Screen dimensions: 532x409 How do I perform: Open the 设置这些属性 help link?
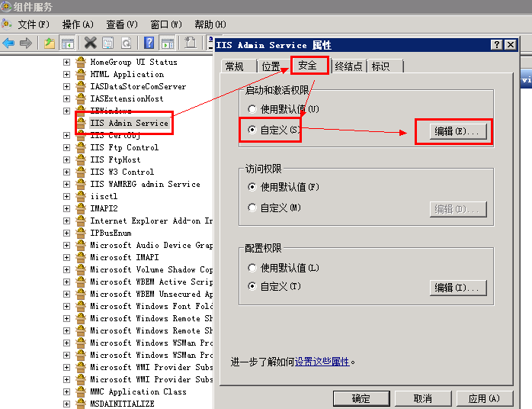point(322,362)
